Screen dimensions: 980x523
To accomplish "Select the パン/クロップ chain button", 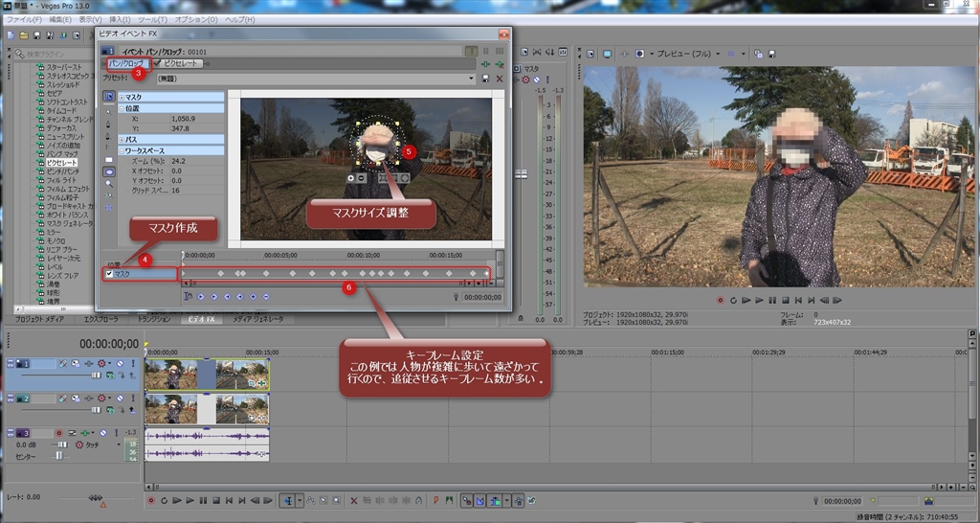I will [x=129, y=63].
